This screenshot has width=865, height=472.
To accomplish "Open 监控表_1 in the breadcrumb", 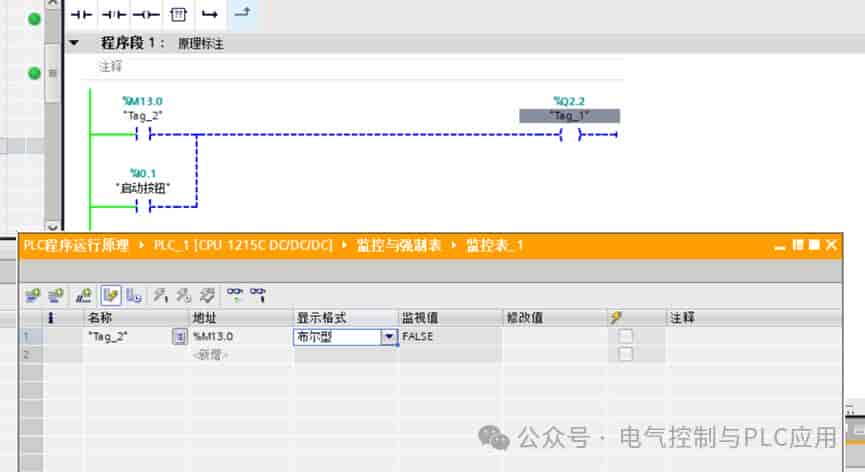I will point(494,245).
